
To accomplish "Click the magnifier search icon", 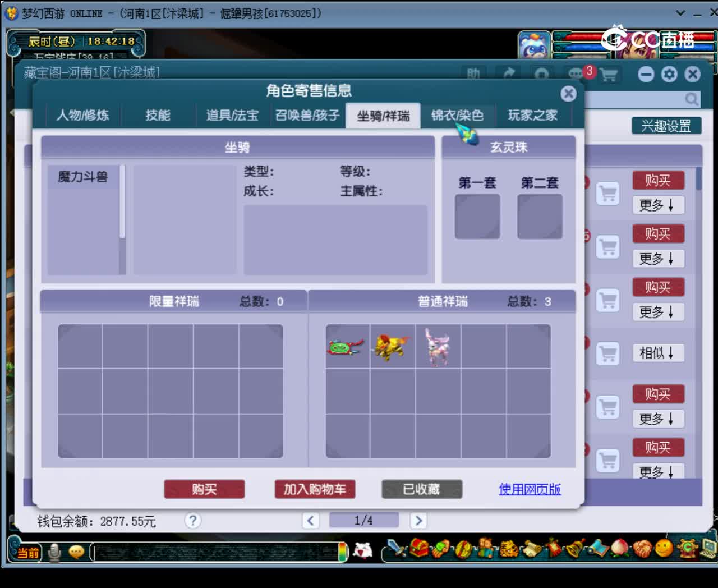I will click(692, 99).
